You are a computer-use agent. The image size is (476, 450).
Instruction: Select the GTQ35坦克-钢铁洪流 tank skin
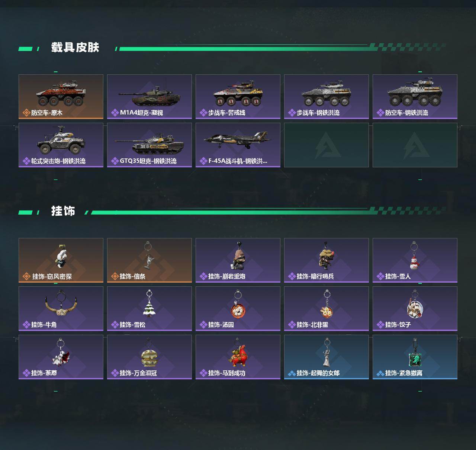(149, 145)
